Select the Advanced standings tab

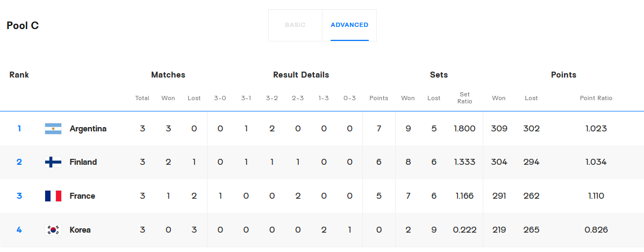349,25
